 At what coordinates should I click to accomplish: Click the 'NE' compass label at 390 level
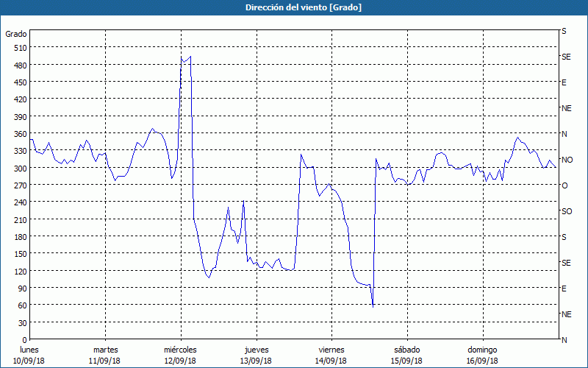(x=567, y=108)
